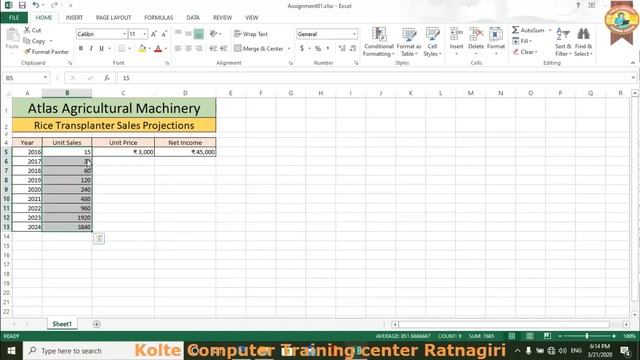Image resolution: width=640 pixels, height=360 pixels.
Task: Toggle Align Left
Action: click(178, 49)
